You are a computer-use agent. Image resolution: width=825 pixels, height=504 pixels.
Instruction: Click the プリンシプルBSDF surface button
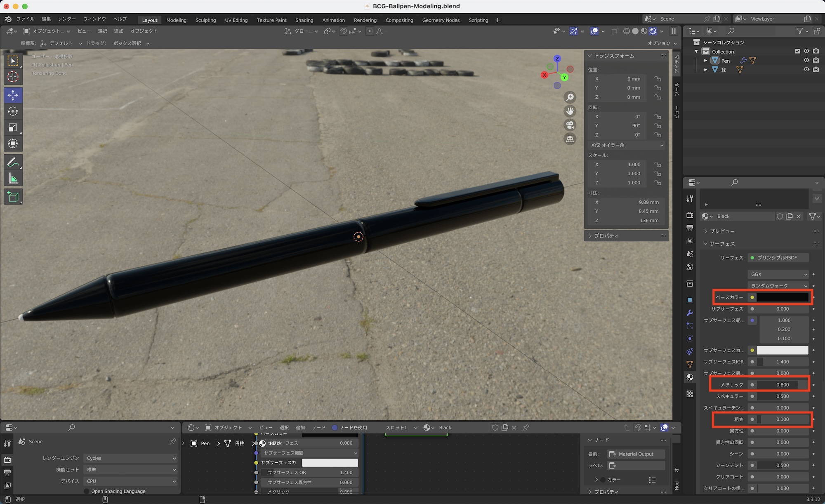click(x=778, y=257)
